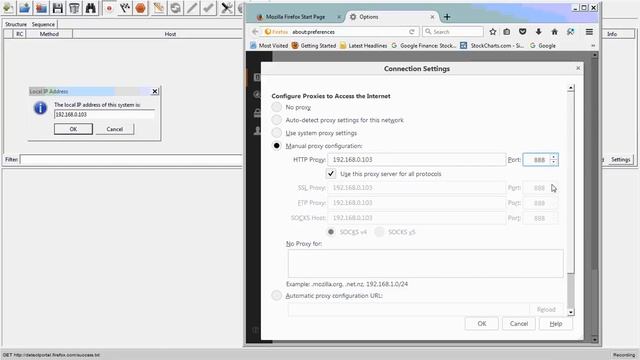The height and width of the screenshot is (360, 640).
Task: Open Firefox bookmarks list clipboard icon
Action: pos(507,31)
